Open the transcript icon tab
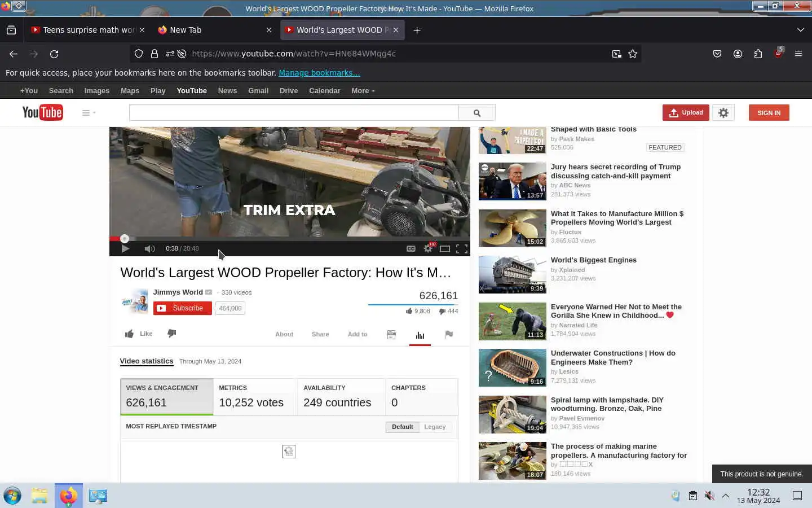Screen dimensions: 812x508 [391, 335]
